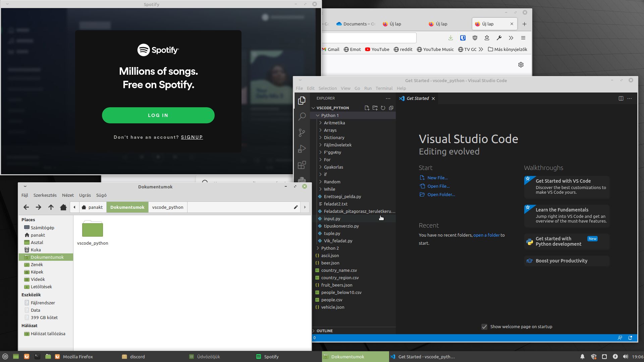Go to home folder in file manager

pos(63,207)
